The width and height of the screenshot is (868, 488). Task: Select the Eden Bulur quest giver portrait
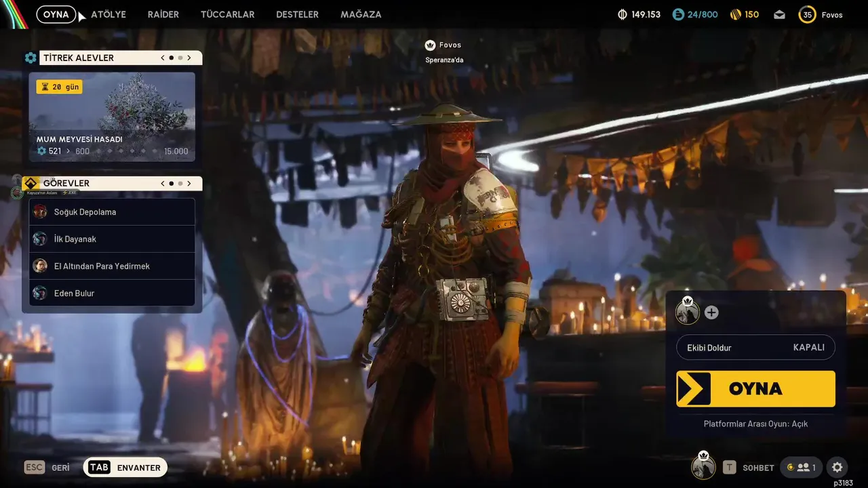(40, 293)
